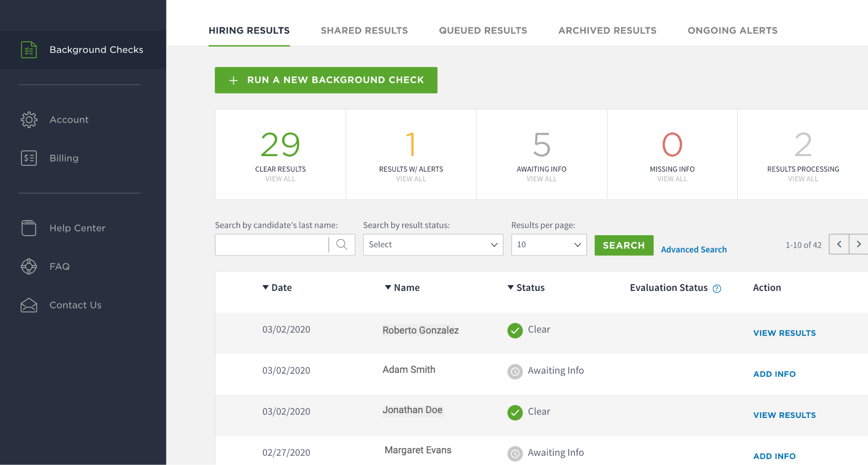View all under Results Processing card
868x465 pixels.
click(803, 179)
